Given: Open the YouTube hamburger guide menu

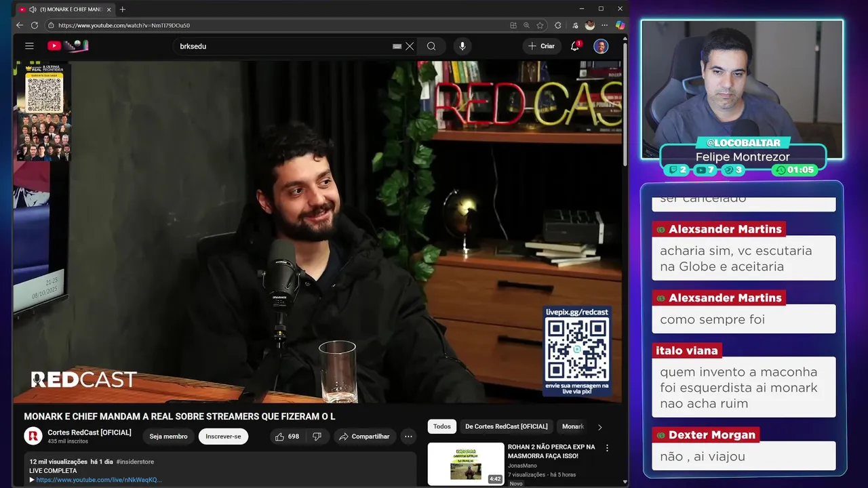Looking at the screenshot, I should [x=29, y=46].
